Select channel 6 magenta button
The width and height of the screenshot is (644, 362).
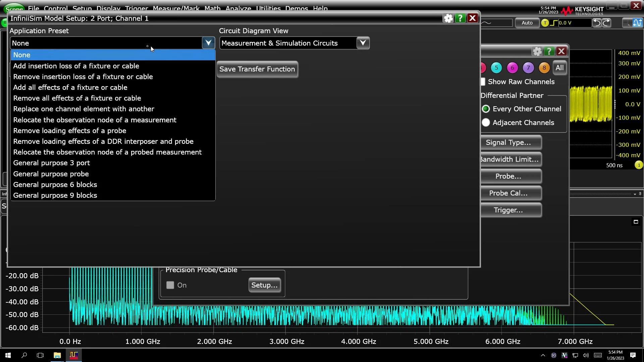click(512, 68)
